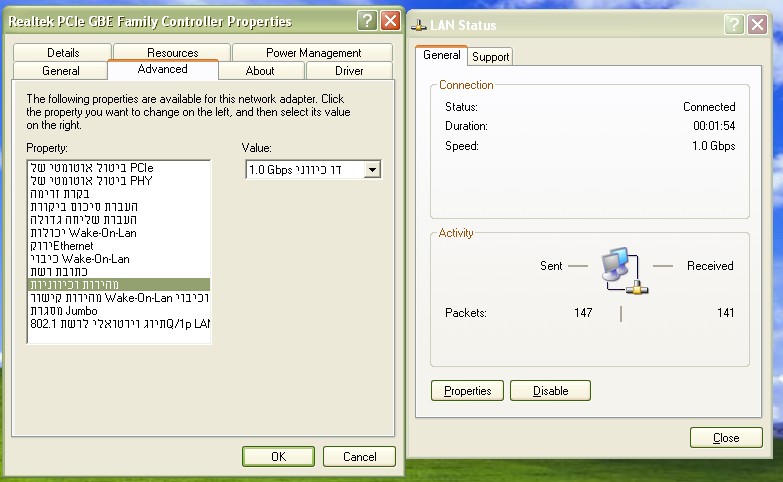Image resolution: width=783 pixels, height=482 pixels.
Task: Switch to the Power Management tab
Action: [x=313, y=53]
